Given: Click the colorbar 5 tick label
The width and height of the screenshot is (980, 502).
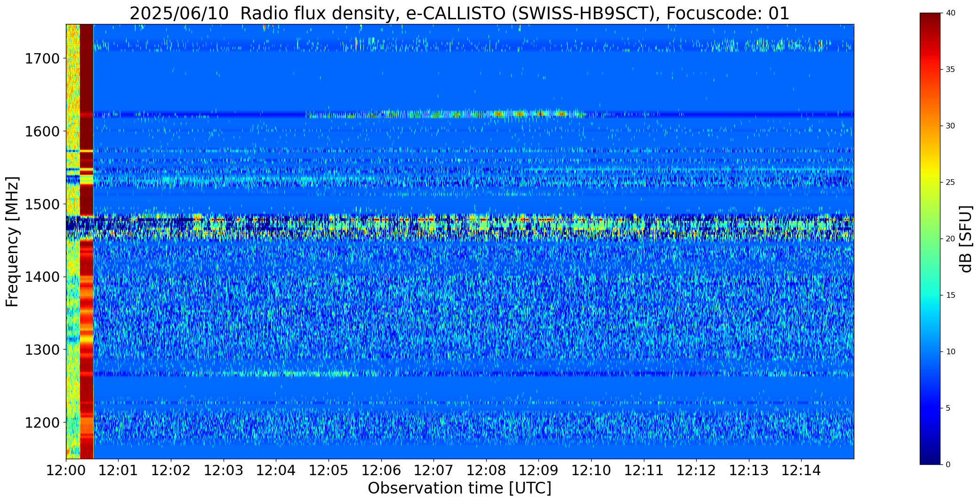Looking at the screenshot, I should point(948,408).
